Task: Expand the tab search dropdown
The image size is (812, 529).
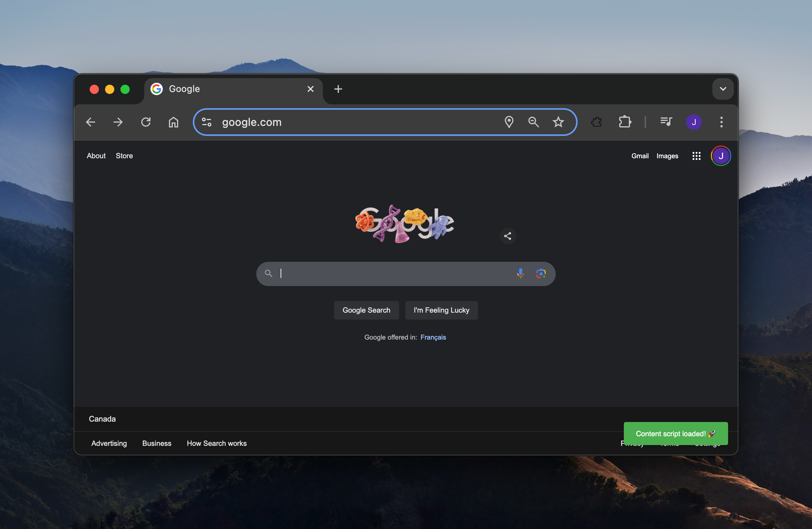Action: (723, 89)
